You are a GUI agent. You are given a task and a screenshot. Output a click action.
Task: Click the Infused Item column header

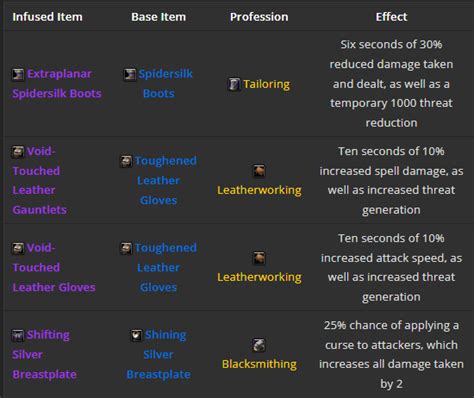coord(47,17)
